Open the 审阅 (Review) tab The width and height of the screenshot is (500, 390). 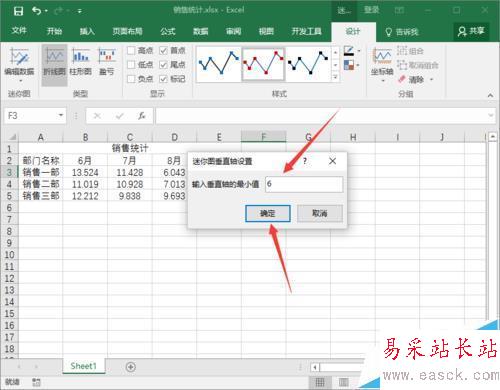[x=233, y=31]
